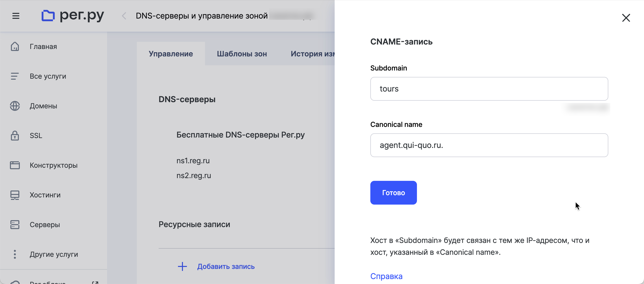
Task: Click the Главная home icon
Action: click(15, 47)
